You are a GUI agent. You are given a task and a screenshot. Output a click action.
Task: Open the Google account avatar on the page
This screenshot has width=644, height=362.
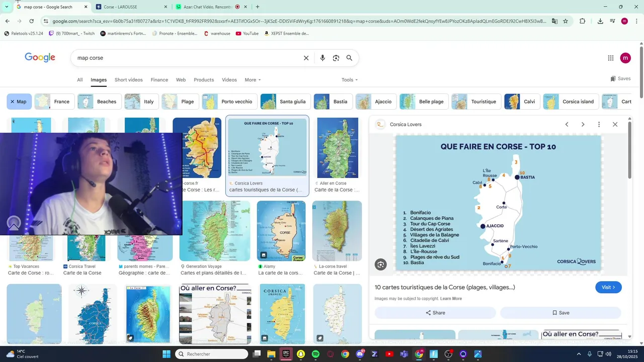(x=625, y=58)
